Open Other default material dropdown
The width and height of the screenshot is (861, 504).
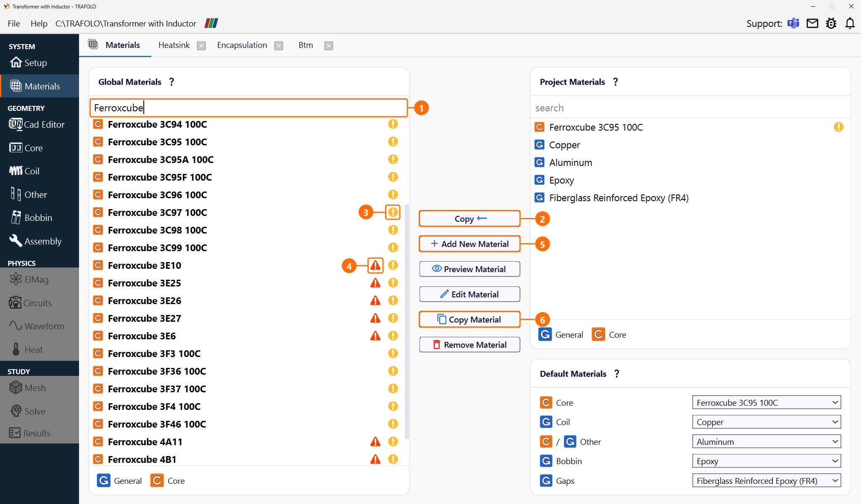tap(766, 441)
